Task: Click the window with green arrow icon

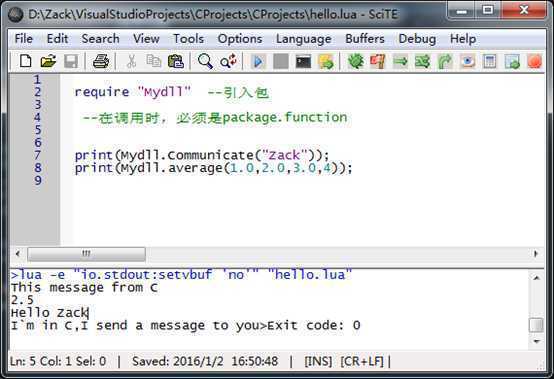Action: pos(512,61)
